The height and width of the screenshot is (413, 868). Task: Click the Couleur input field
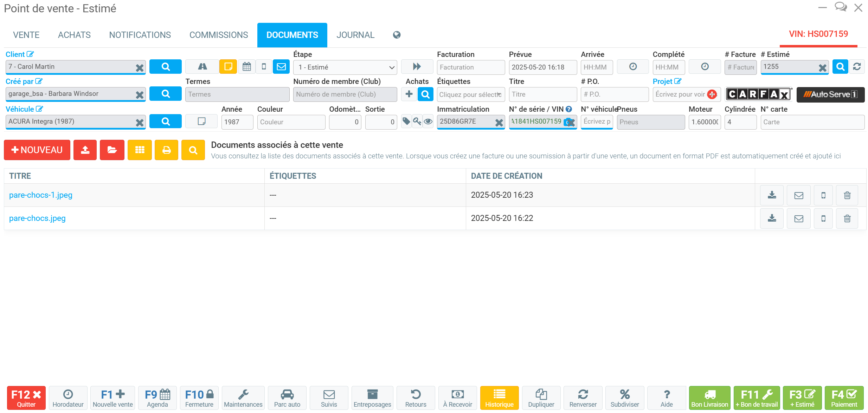pyautogui.click(x=291, y=122)
